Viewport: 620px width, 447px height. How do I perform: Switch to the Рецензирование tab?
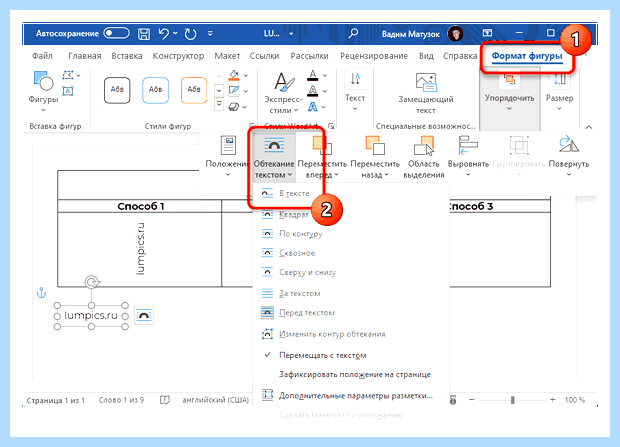point(374,56)
